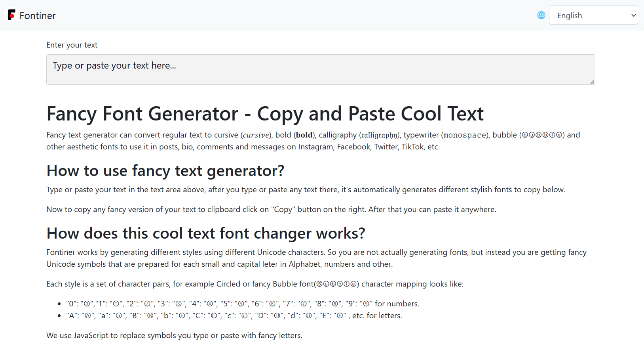Viewport: 644px width, 346px height.
Task: Click the intro paragraph starting 'Fancy text generator can convert'
Action: pyautogui.click(x=313, y=141)
